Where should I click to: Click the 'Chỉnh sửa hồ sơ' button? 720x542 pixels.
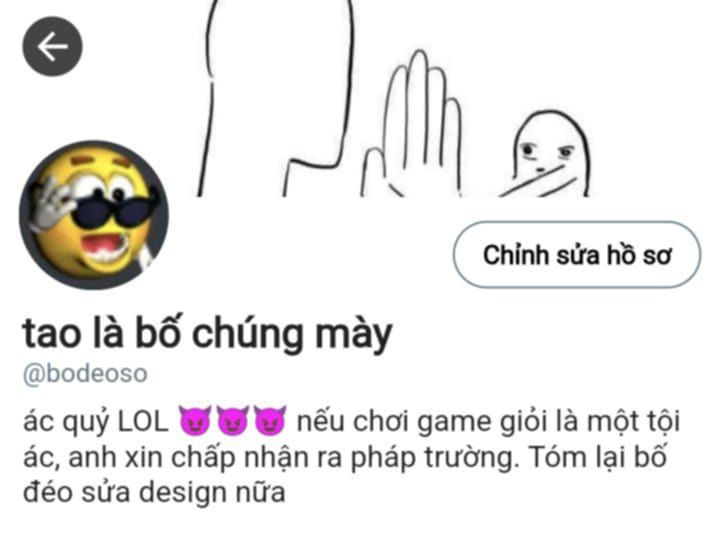point(577,254)
